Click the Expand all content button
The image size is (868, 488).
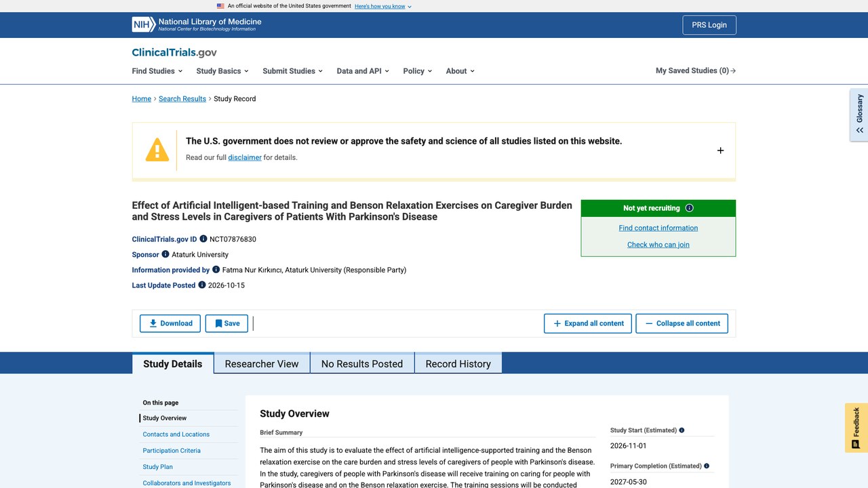[588, 323]
